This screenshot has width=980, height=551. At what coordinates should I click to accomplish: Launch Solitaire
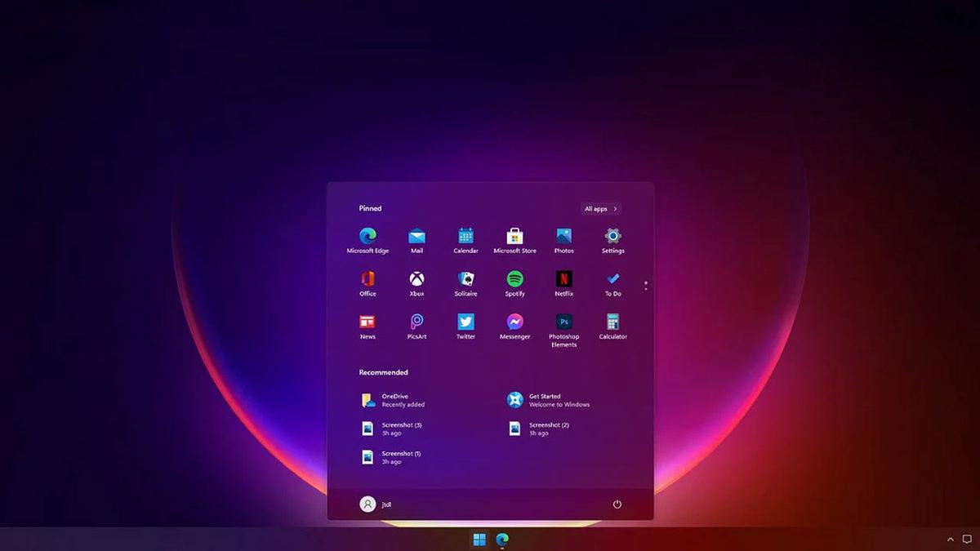465,281
